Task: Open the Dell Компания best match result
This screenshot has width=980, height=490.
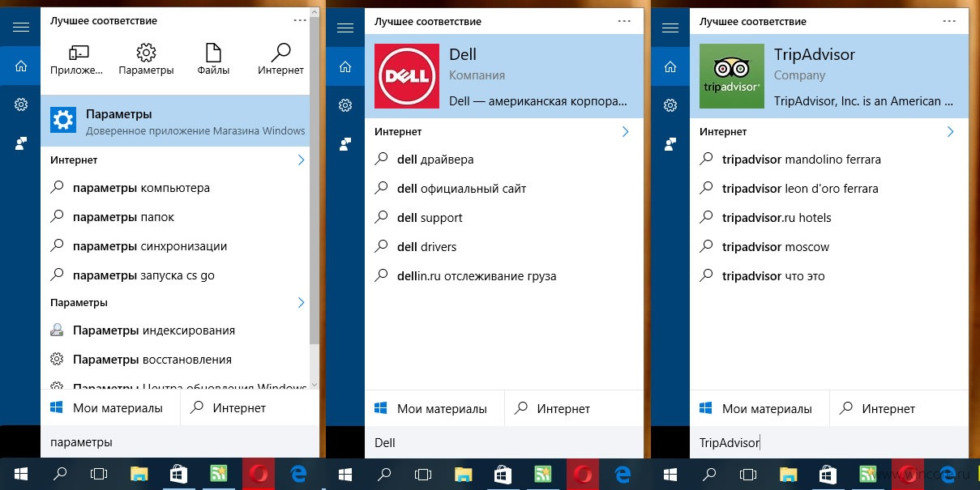Action: point(504,76)
